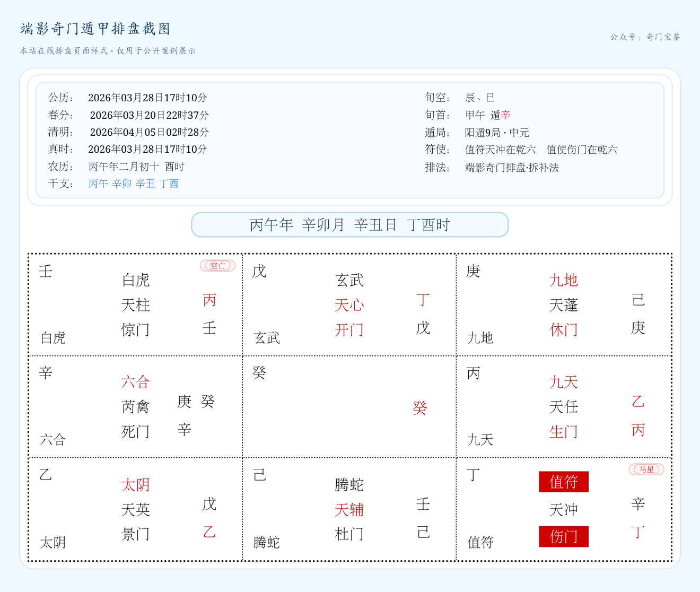Click the gate 惊门
700x592 pixels.
tap(136, 330)
